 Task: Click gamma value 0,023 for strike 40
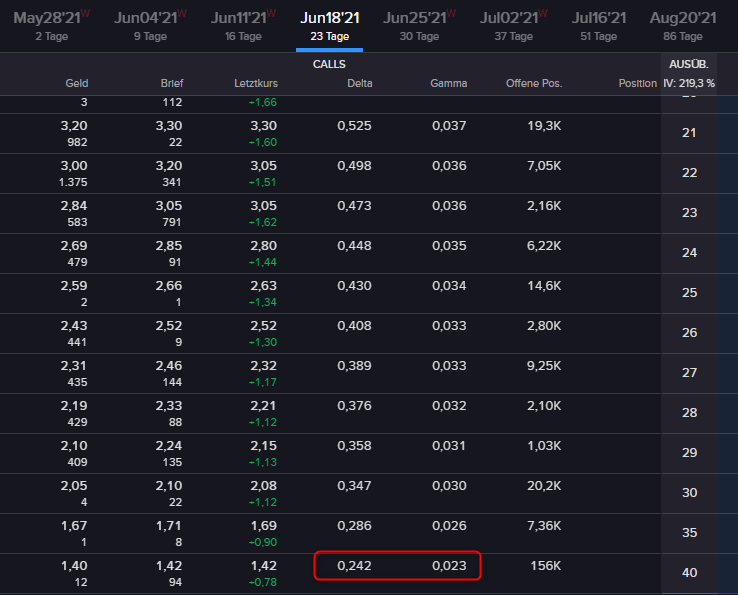449,566
